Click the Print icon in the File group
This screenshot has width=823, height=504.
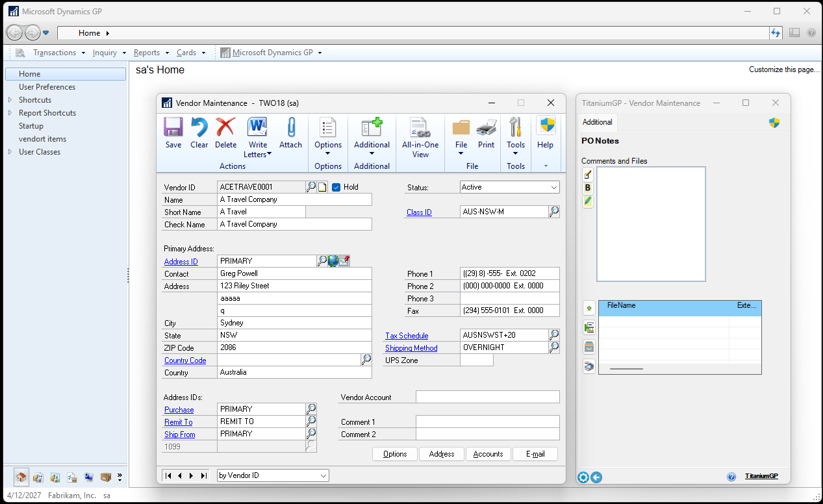pyautogui.click(x=486, y=127)
